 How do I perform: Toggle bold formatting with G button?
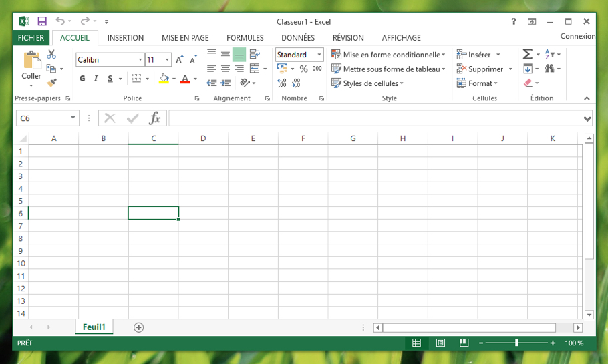click(82, 79)
